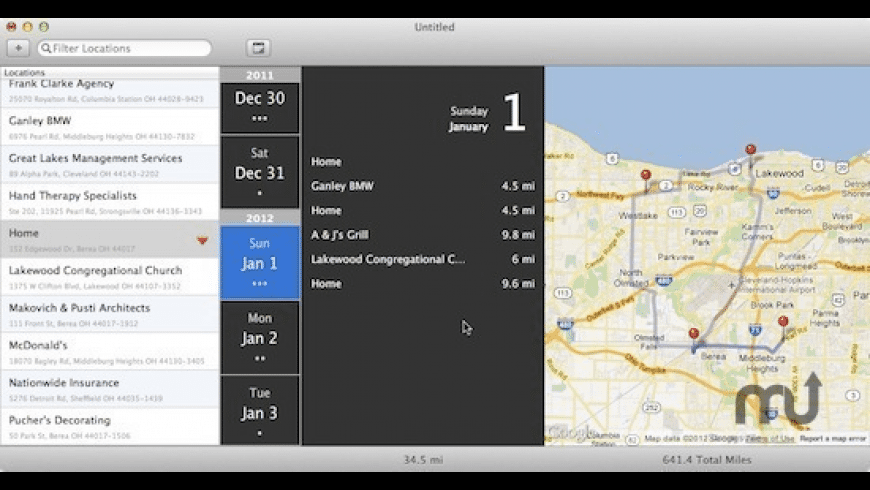Select Makovich & Pusti Architects location

click(x=110, y=314)
